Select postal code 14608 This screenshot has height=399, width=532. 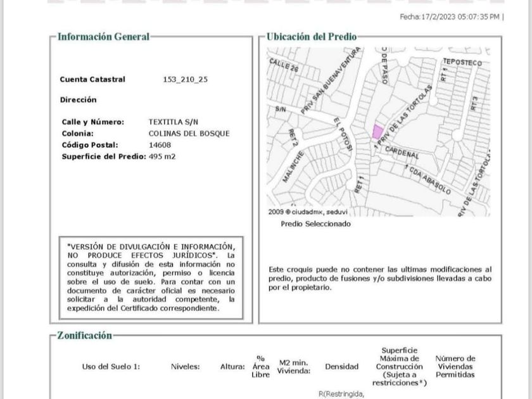160,145
